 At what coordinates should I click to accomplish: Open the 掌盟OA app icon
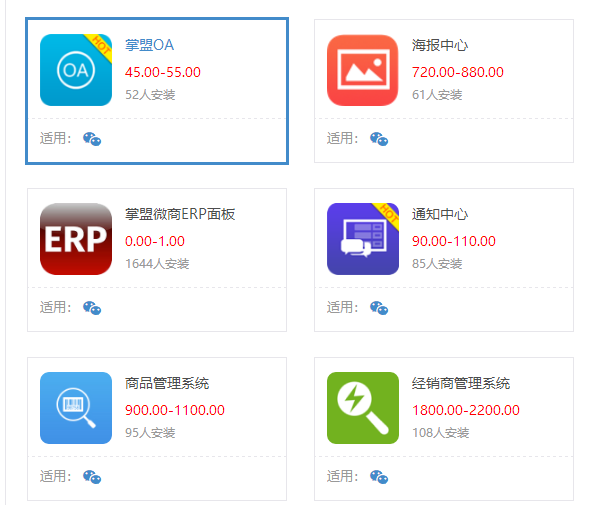point(76,70)
